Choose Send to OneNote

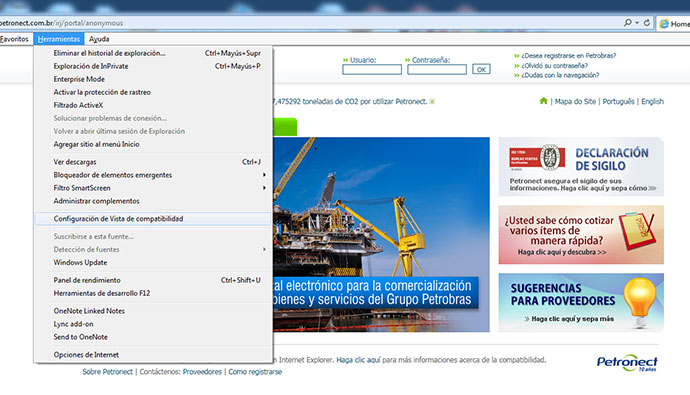(153, 337)
